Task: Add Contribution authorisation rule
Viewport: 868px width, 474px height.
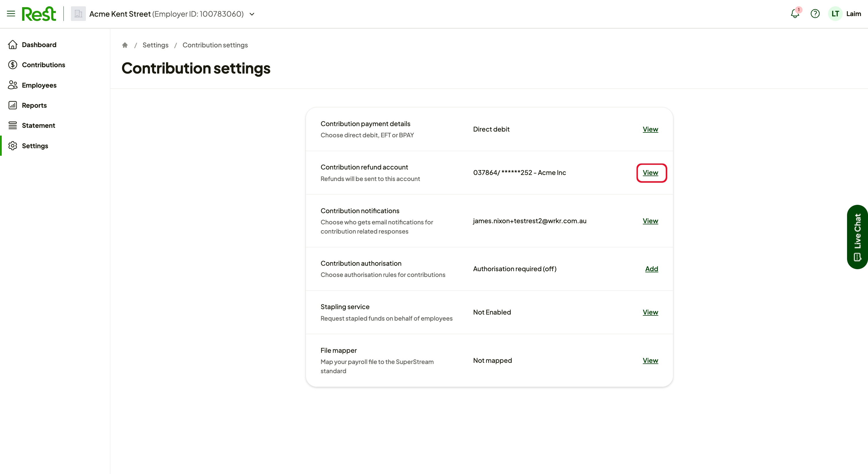Action: coord(651,269)
